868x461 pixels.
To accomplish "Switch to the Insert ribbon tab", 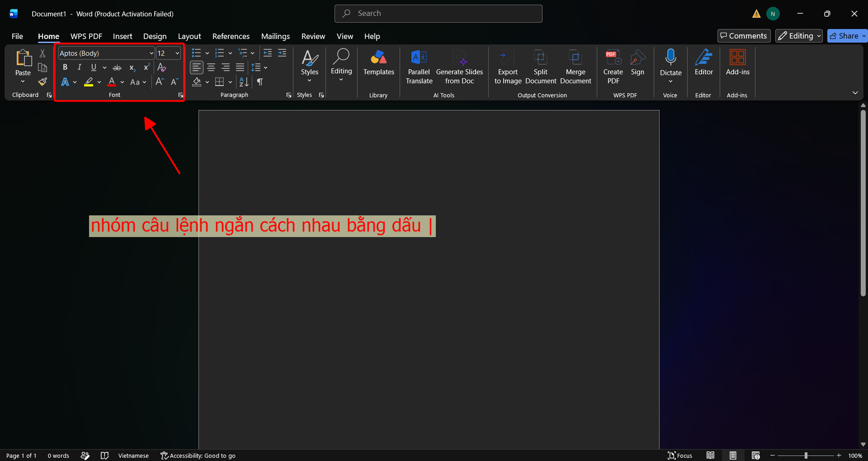I will [x=123, y=36].
